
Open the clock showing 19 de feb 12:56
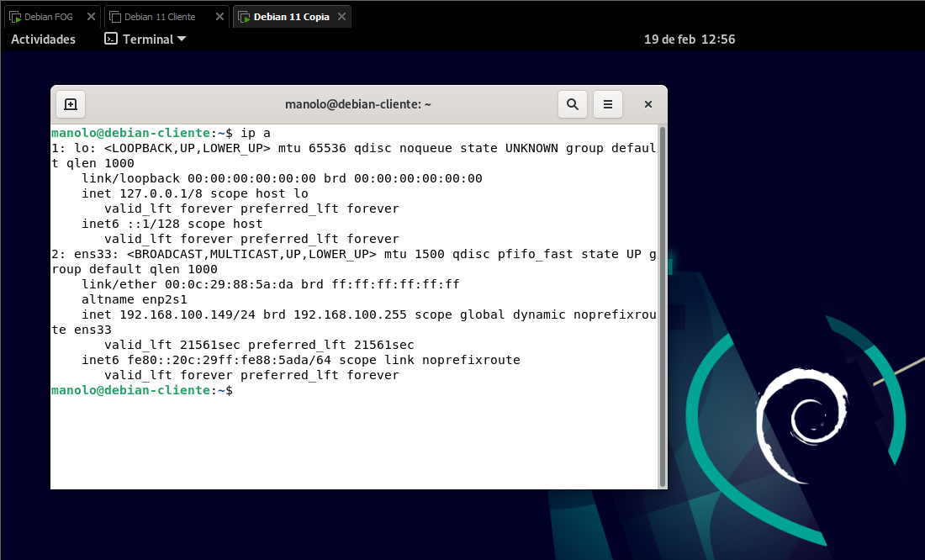click(x=690, y=39)
